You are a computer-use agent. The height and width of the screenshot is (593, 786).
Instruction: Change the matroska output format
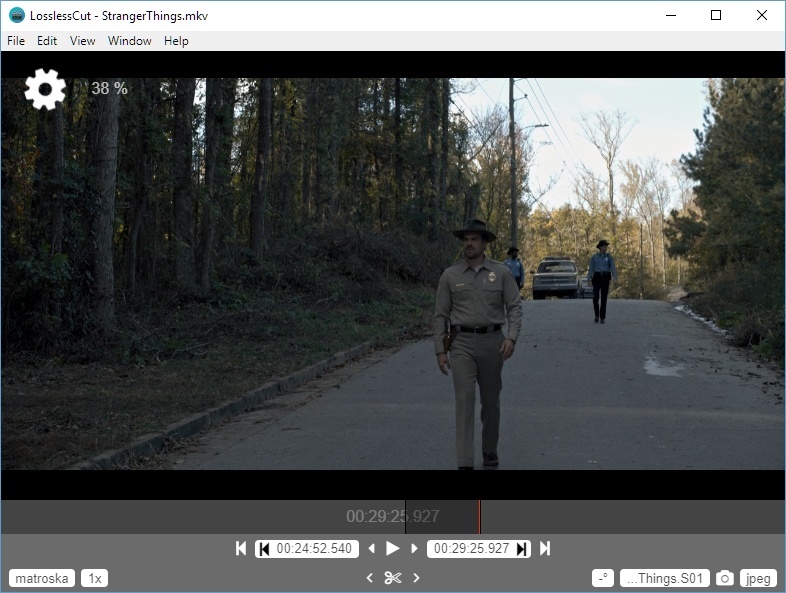(x=42, y=578)
